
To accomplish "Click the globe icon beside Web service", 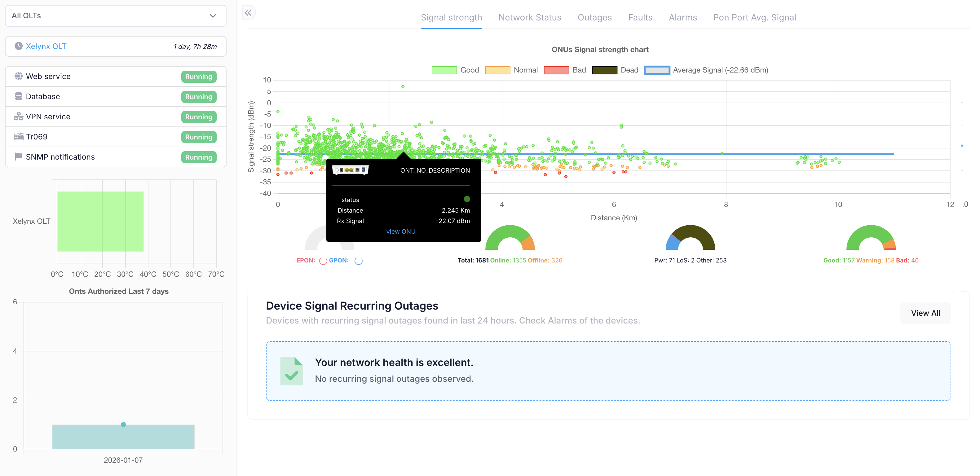I will (18, 76).
